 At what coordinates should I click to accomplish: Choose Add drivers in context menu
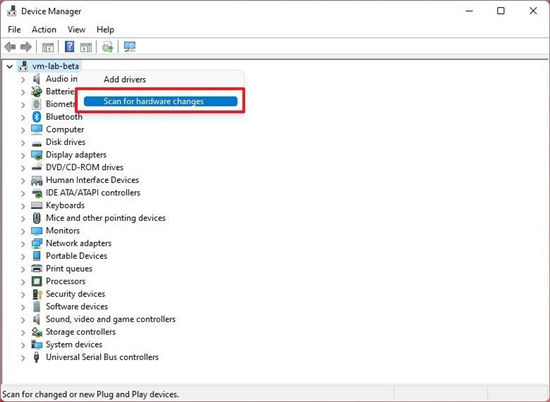click(x=125, y=79)
